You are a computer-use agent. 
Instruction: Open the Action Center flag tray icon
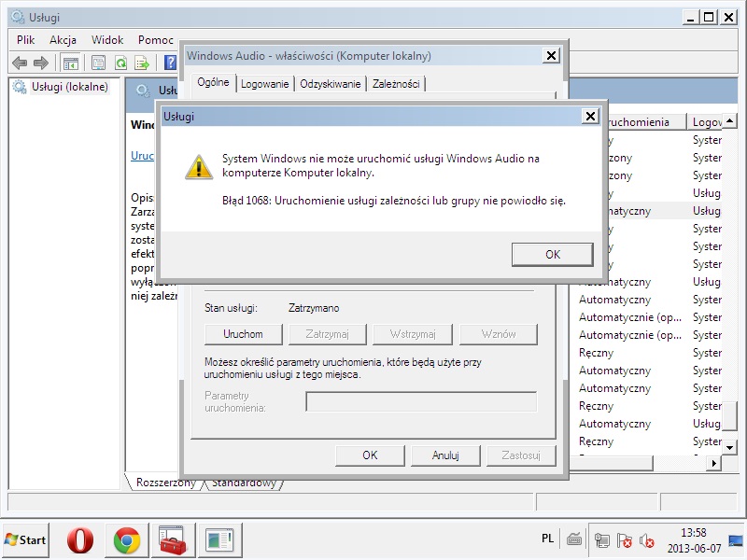click(624, 540)
